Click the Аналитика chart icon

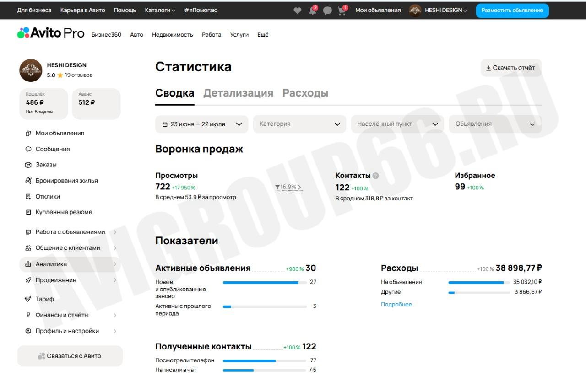(x=28, y=264)
